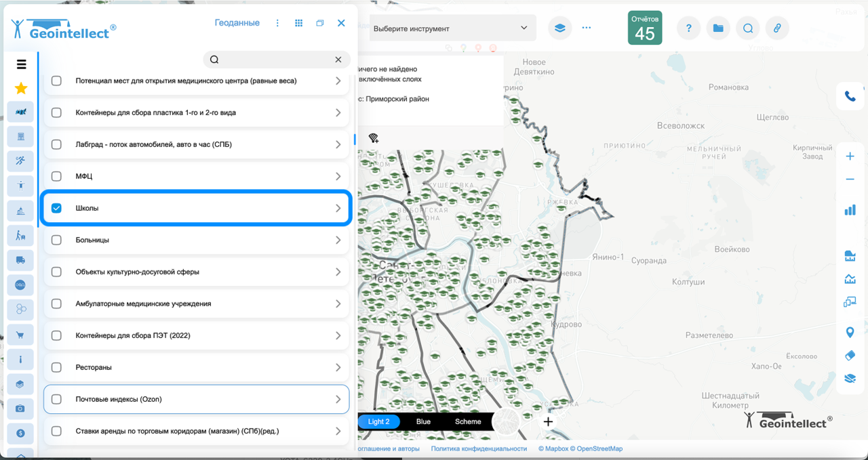Select the map pin marker tool
This screenshot has width=868, height=460.
(850, 332)
